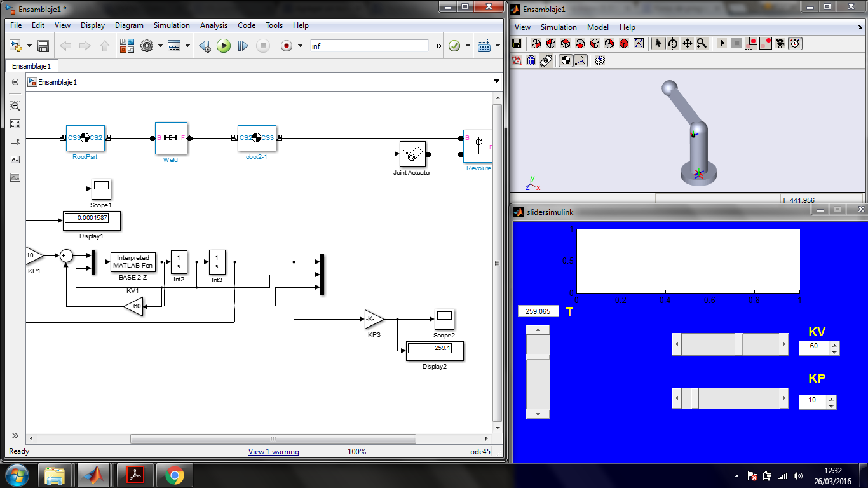Image resolution: width=868 pixels, height=488 pixels.
Task: Click the globe mesh icon in viewer toolbar
Action: point(531,60)
